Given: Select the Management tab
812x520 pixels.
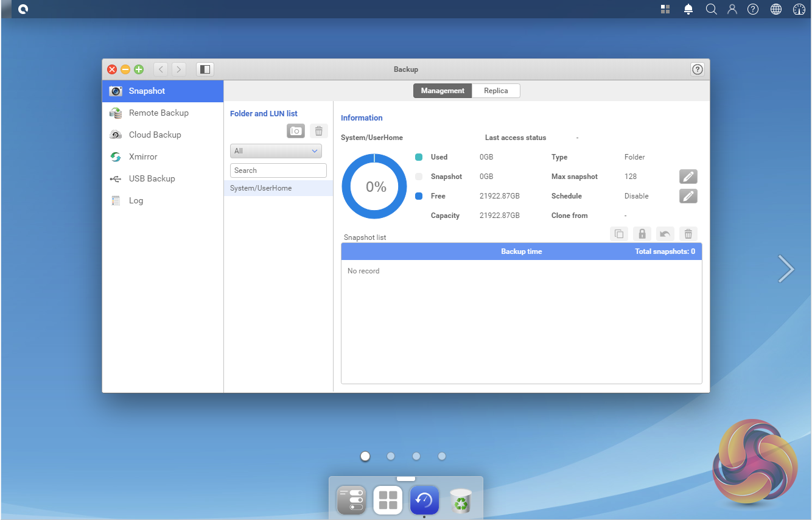Looking at the screenshot, I should (443, 91).
